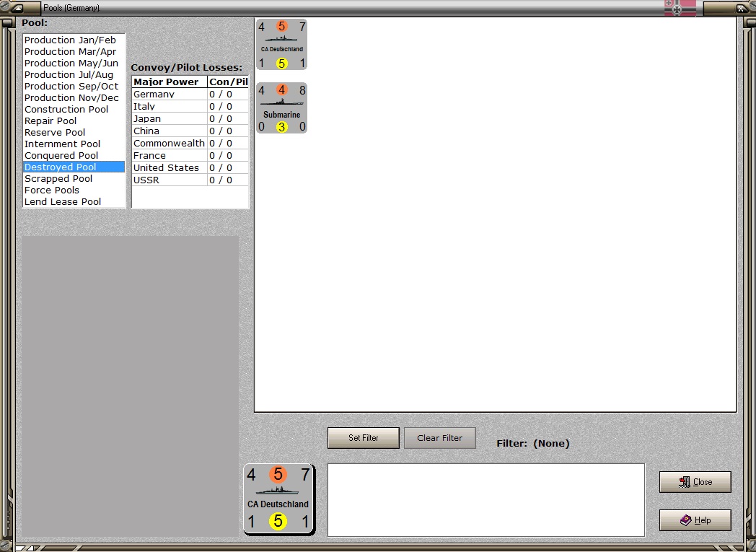Image resolution: width=756 pixels, height=552 pixels.
Task: Open the Reserve Pool
Action: click(x=74, y=133)
